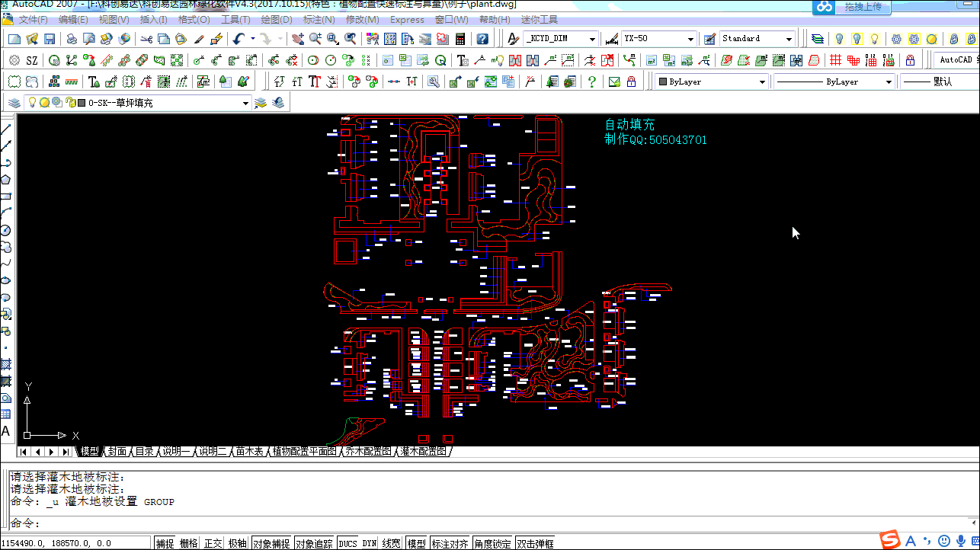Click the Baidu cloud upload icon

coord(825,7)
